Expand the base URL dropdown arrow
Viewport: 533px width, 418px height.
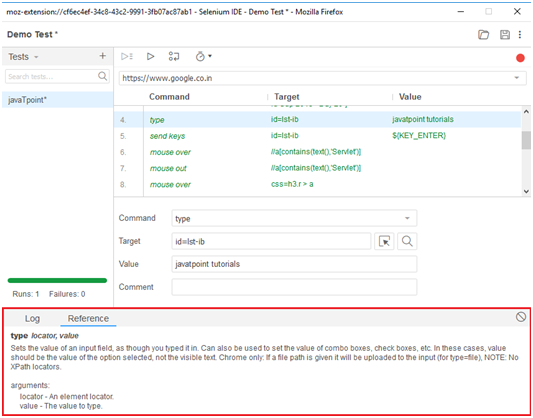(x=517, y=78)
